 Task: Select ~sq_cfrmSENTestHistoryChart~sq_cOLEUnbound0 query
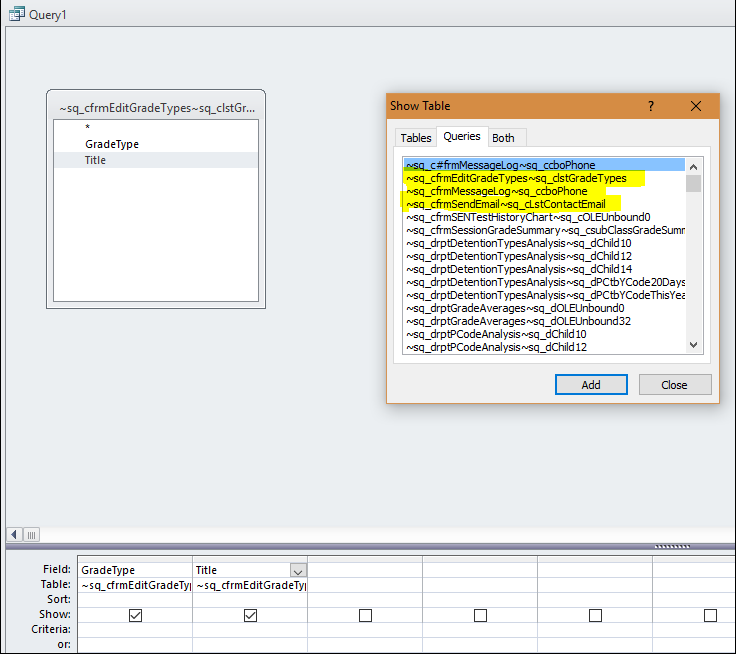tap(544, 217)
